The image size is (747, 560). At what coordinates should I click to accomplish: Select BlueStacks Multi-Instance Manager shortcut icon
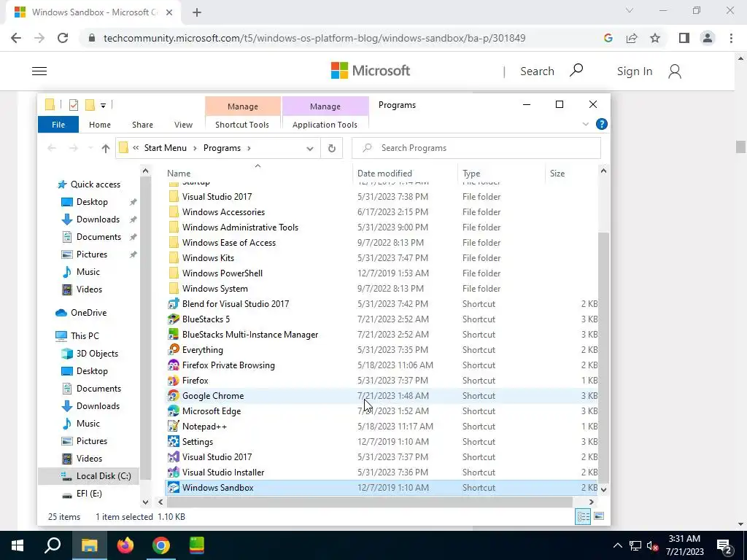[174, 334]
